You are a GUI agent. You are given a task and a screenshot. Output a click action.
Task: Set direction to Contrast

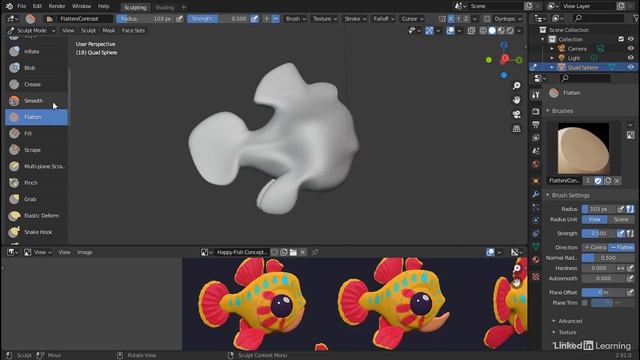595,247
